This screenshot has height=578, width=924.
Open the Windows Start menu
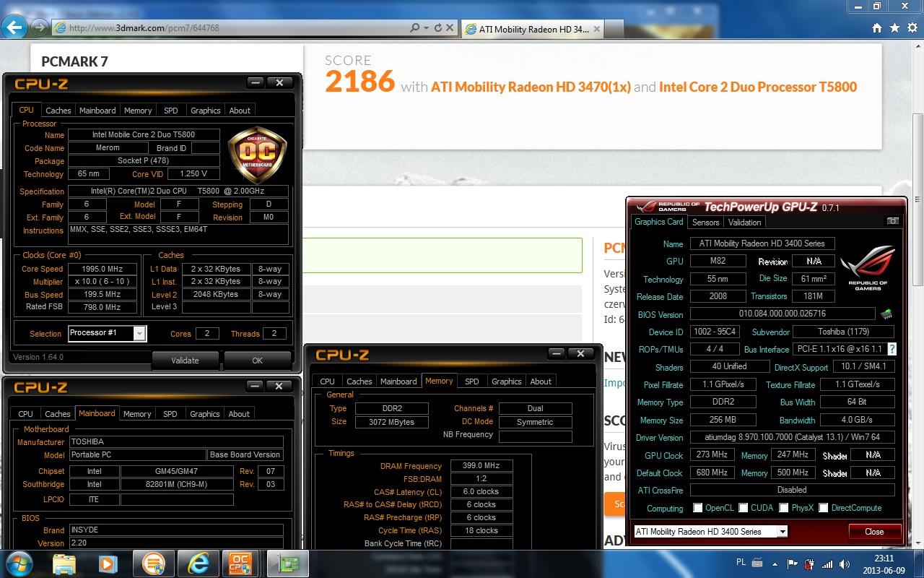(x=21, y=563)
